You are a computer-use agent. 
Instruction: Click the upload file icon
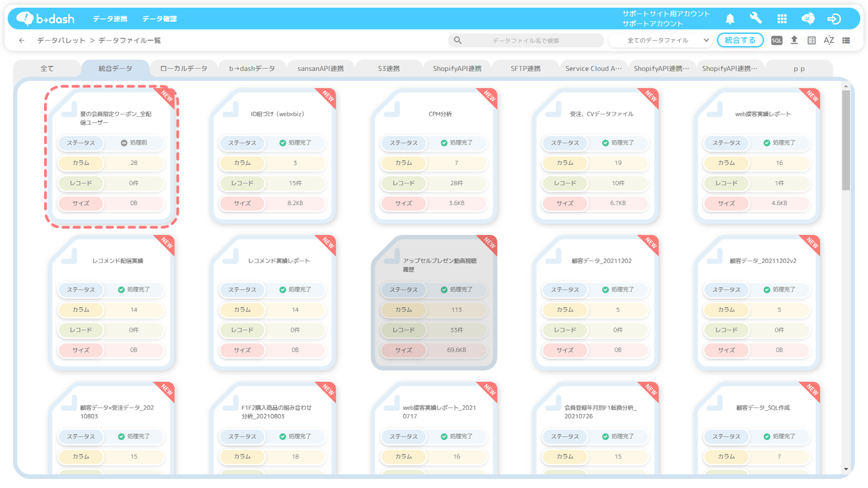[x=794, y=40]
